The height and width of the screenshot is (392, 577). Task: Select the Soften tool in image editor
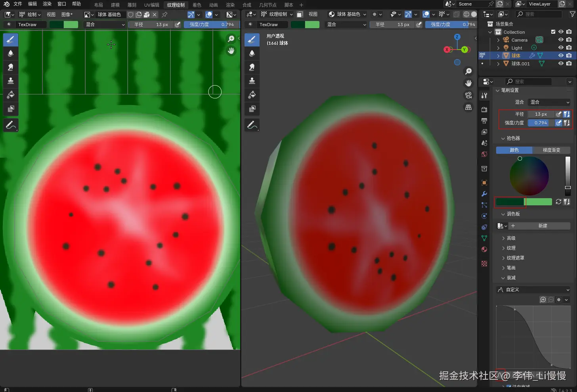(x=11, y=54)
